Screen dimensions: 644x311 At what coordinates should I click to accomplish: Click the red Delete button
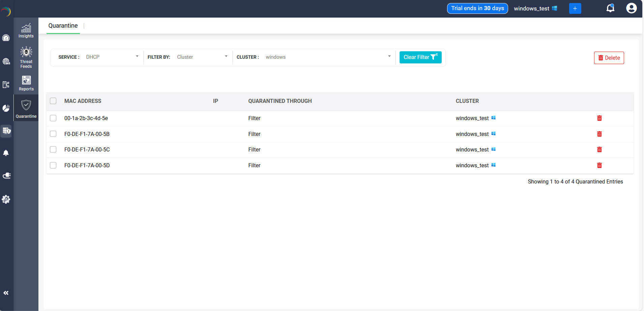pos(609,58)
